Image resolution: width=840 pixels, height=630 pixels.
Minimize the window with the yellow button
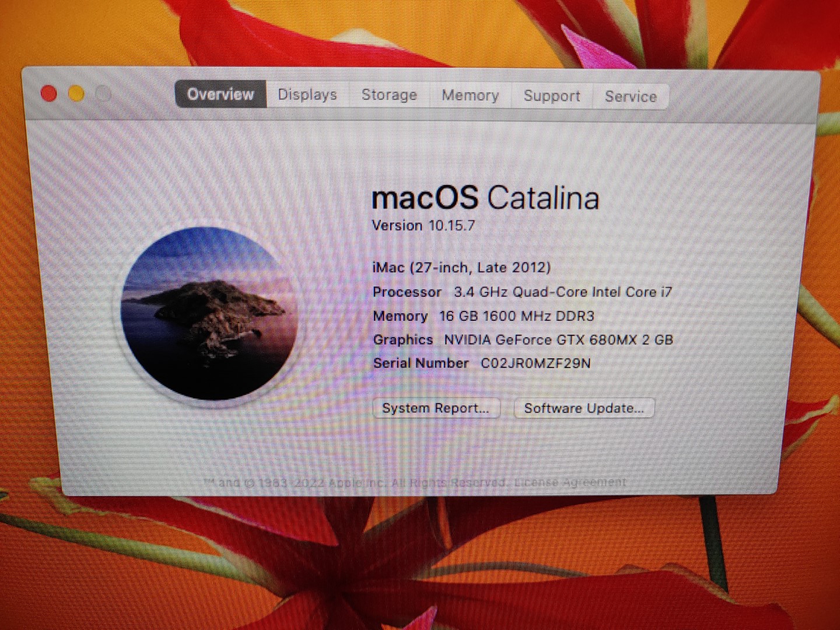76,93
